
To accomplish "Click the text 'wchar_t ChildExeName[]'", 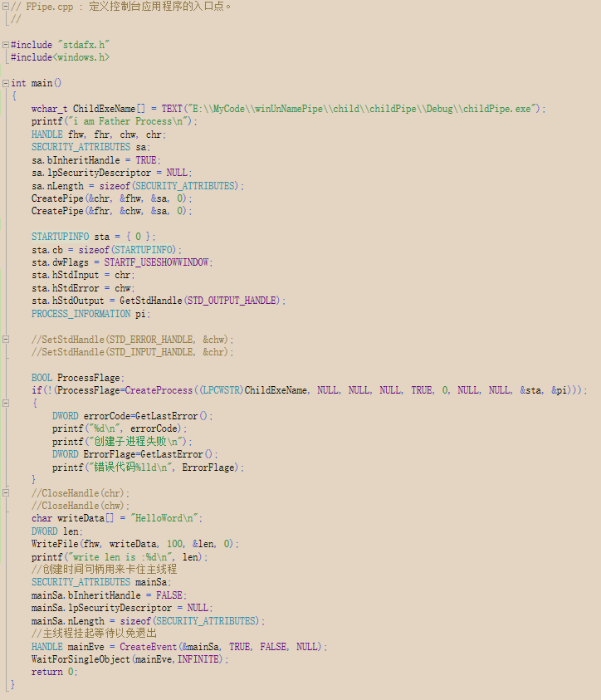I will coord(88,109).
